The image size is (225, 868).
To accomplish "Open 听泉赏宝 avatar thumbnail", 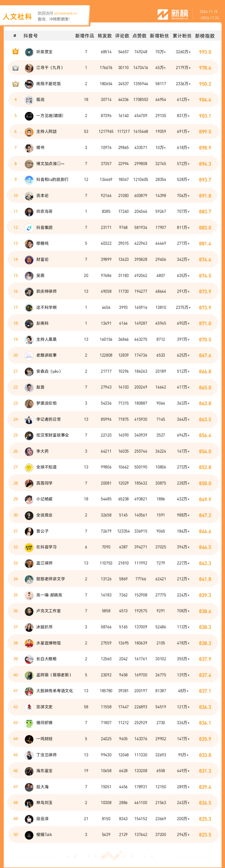I will pyautogui.click(x=29, y=52).
